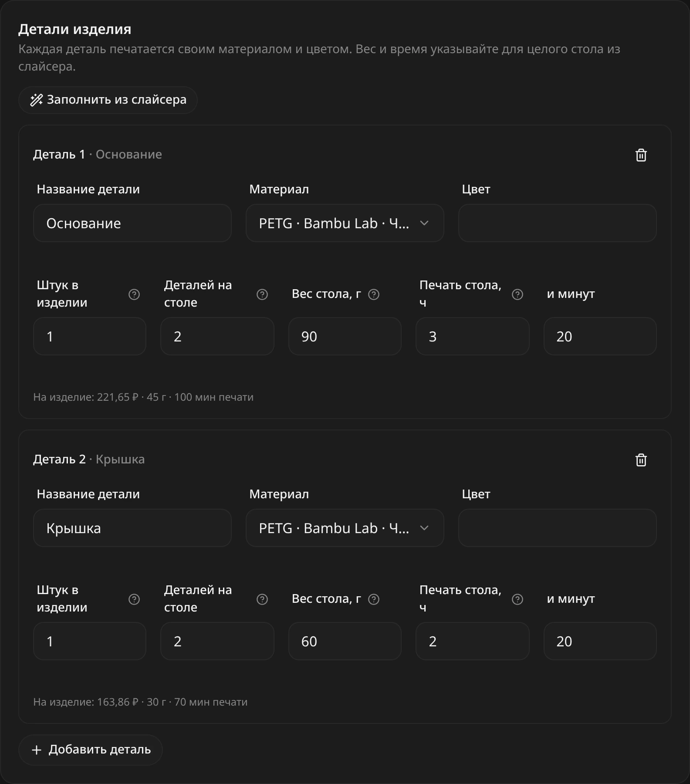Show help for Деталей на столе in Деталь 1
Viewport: 690px width, 784px height.
pos(262,294)
